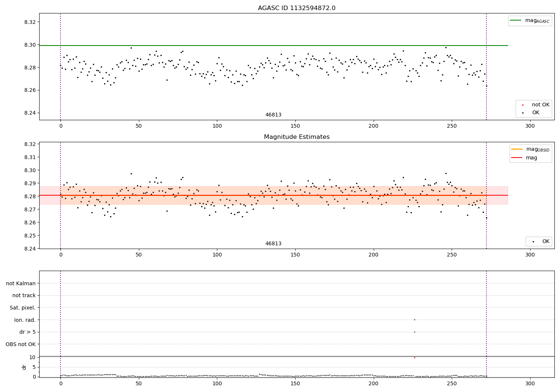Click the flagged point on the Ion. rad. row
The image size is (560, 392).
coord(414,320)
